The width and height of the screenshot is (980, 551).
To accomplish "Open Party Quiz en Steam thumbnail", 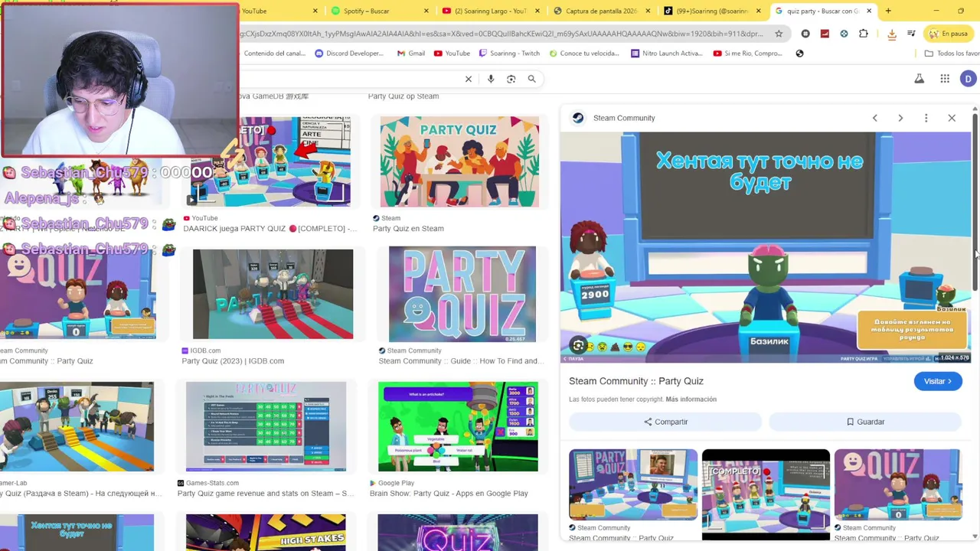I will tap(459, 161).
